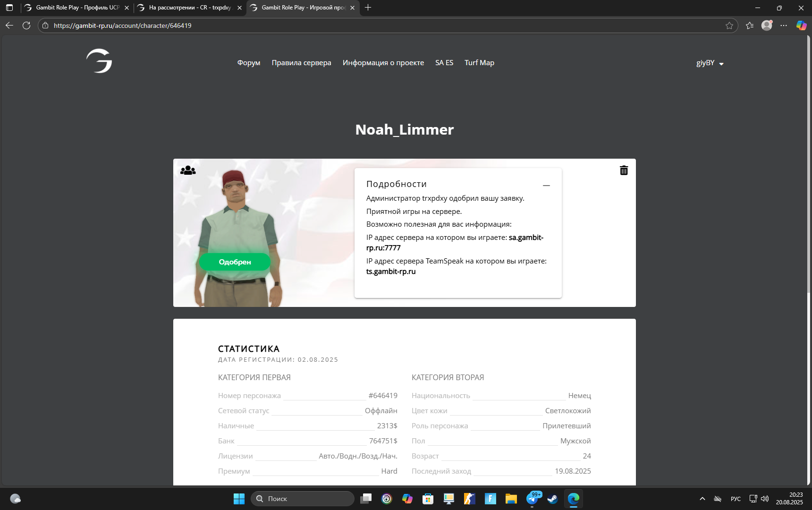Click the Windows taskbar search box
The height and width of the screenshot is (510, 812).
[303, 499]
